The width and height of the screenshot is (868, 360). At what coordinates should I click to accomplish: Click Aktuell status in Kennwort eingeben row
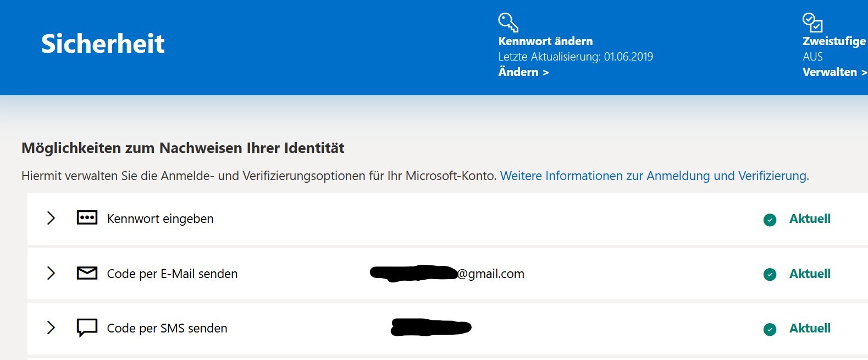tap(809, 219)
